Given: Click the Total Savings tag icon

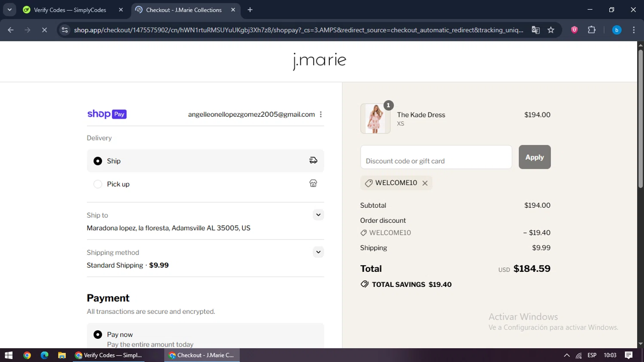Looking at the screenshot, I should [365, 284].
